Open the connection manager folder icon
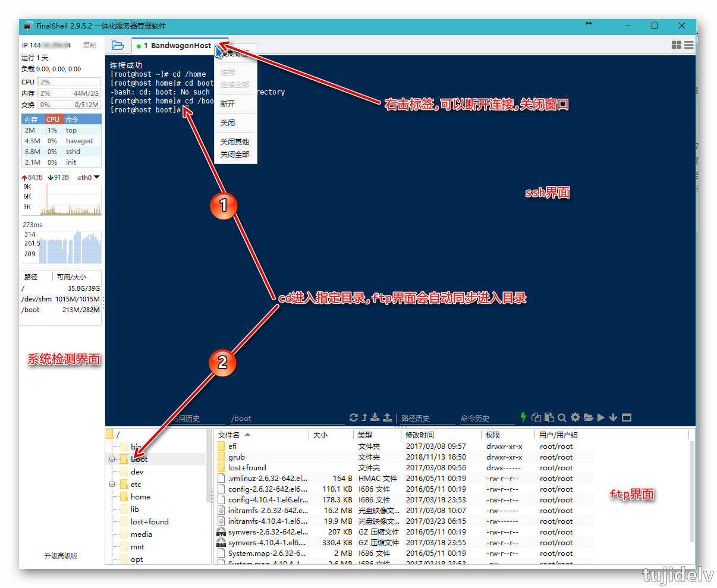The height and width of the screenshot is (588, 717). [x=118, y=45]
